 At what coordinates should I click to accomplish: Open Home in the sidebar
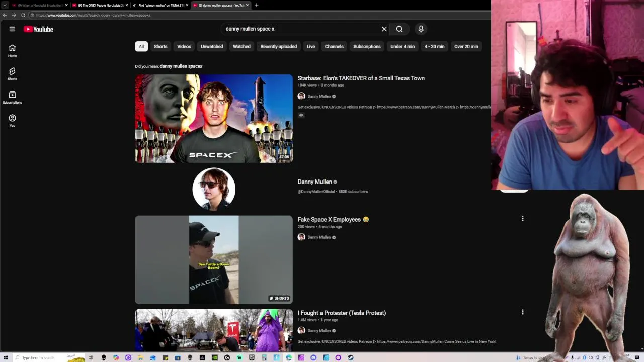coord(12,51)
